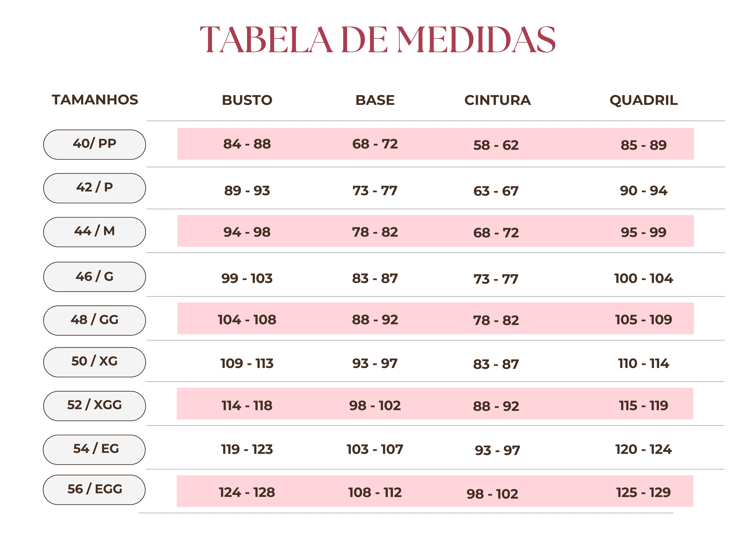Click the 40/ PP size pill

click(x=94, y=144)
